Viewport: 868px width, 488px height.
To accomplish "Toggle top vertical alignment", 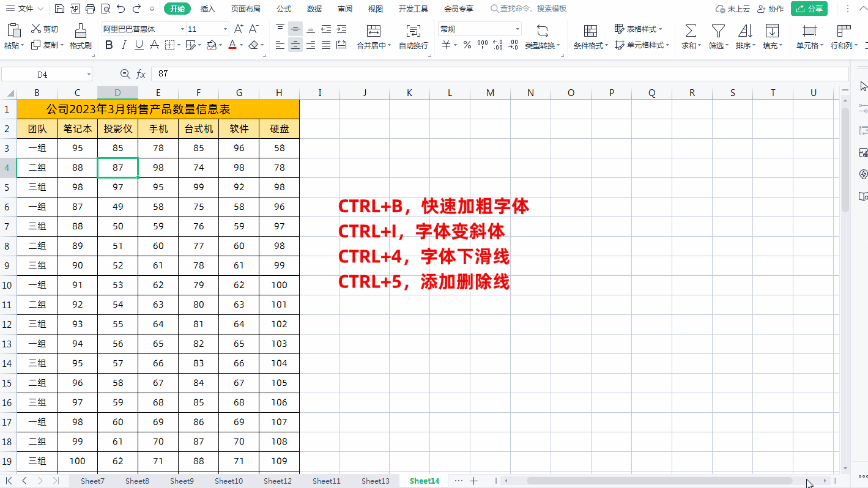I will pos(280,29).
